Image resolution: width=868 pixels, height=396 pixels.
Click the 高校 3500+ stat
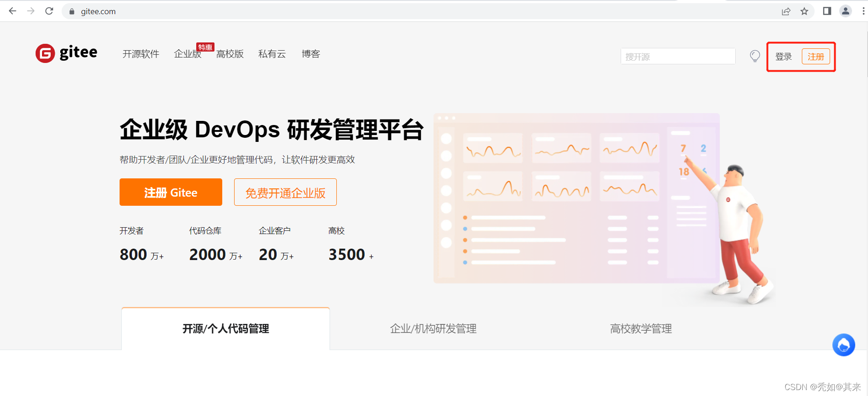351,244
